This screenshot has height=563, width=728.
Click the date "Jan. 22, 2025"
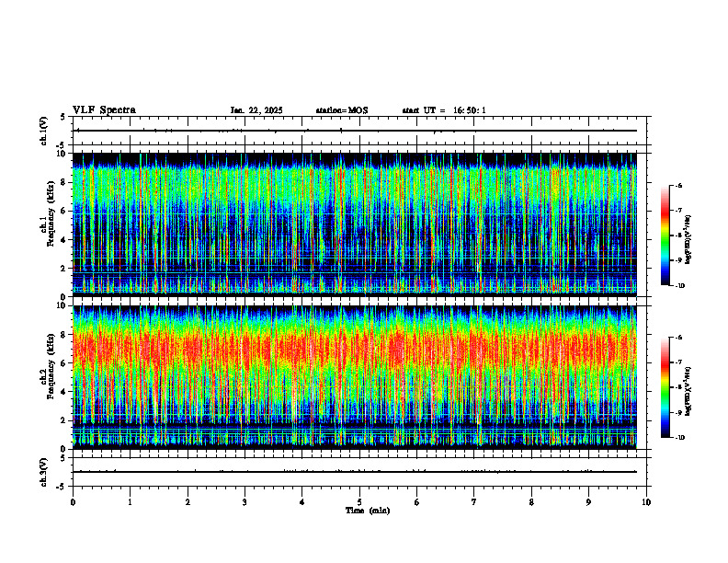[x=256, y=110]
